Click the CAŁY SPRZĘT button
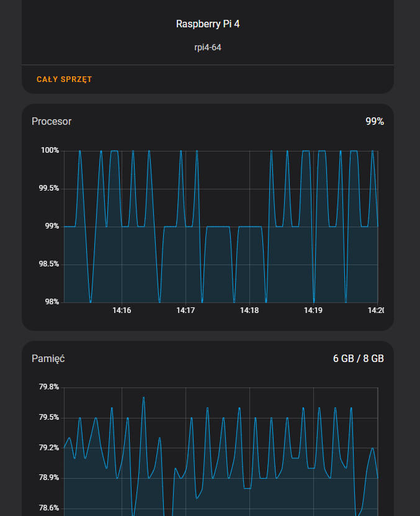The width and height of the screenshot is (420, 516). coord(64,79)
